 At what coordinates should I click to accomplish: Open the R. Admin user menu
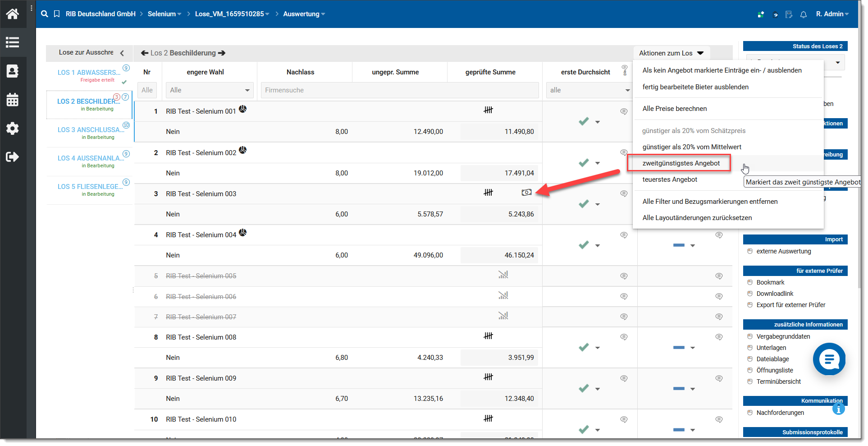coord(832,14)
